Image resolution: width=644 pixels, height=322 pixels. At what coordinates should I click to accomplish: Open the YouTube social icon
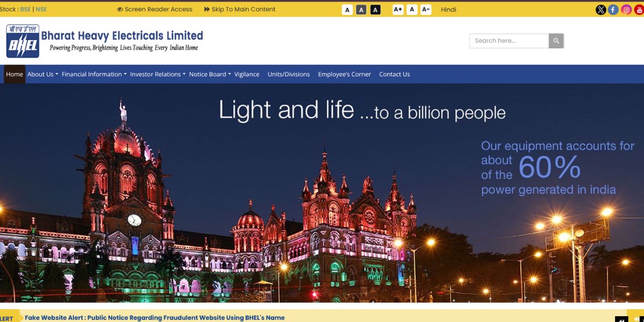(639, 10)
